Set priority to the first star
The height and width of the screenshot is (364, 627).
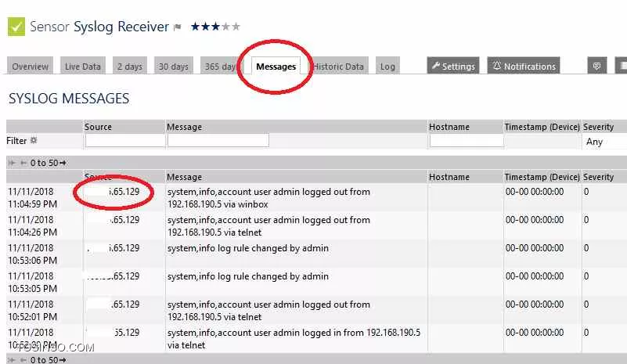coord(195,27)
